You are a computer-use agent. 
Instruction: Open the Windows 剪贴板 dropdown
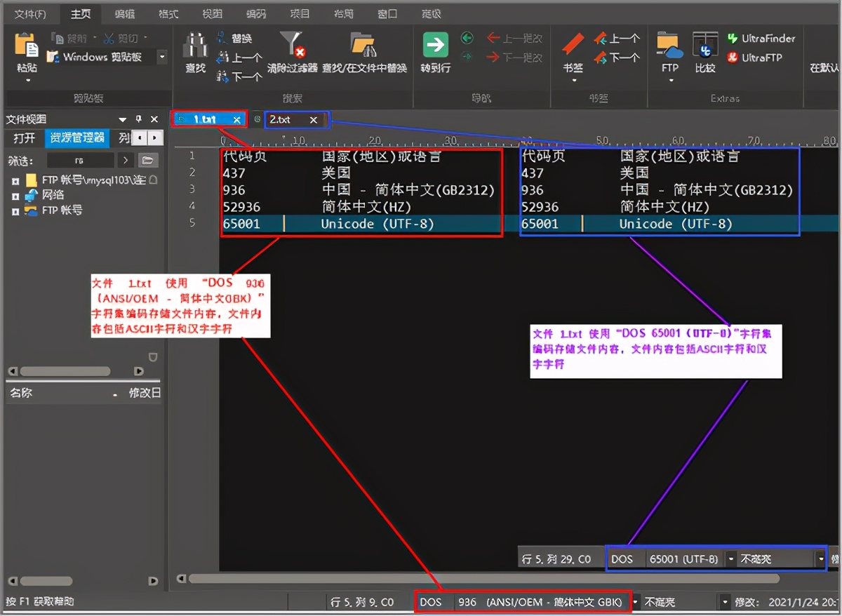coord(161,57)
